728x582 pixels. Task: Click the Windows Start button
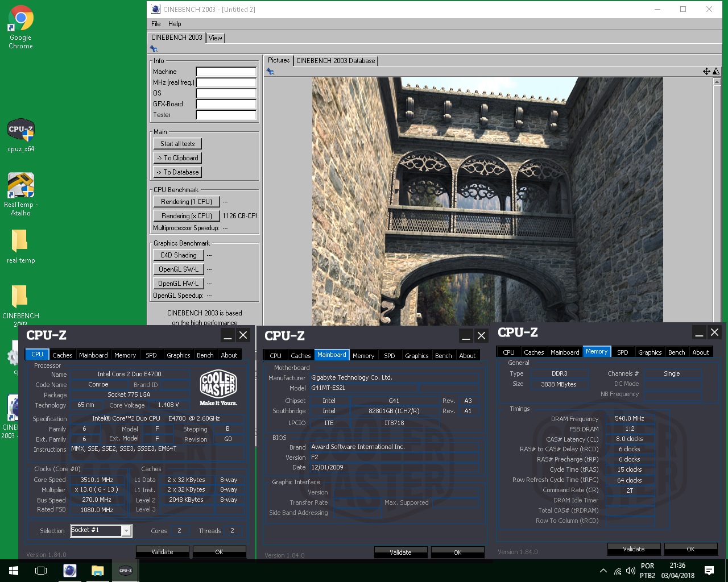(x=14, y=571)
